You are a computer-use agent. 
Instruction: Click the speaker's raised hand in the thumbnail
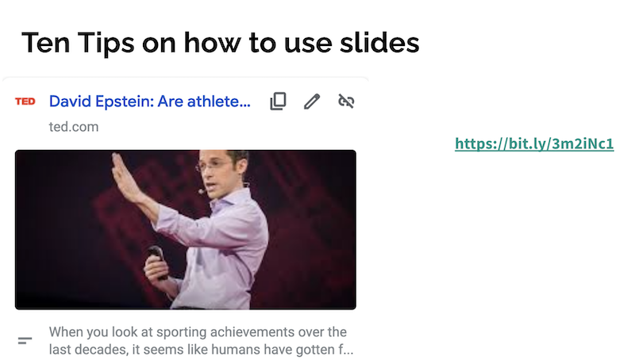125,178
